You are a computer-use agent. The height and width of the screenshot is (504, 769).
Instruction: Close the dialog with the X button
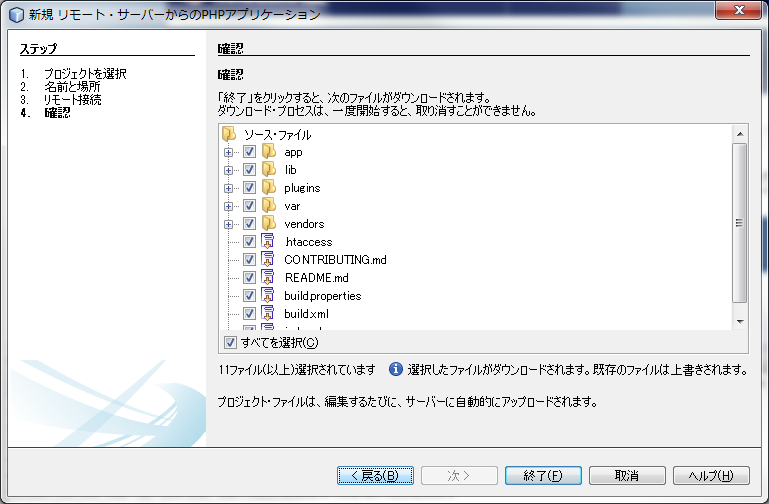coord(739,10)
